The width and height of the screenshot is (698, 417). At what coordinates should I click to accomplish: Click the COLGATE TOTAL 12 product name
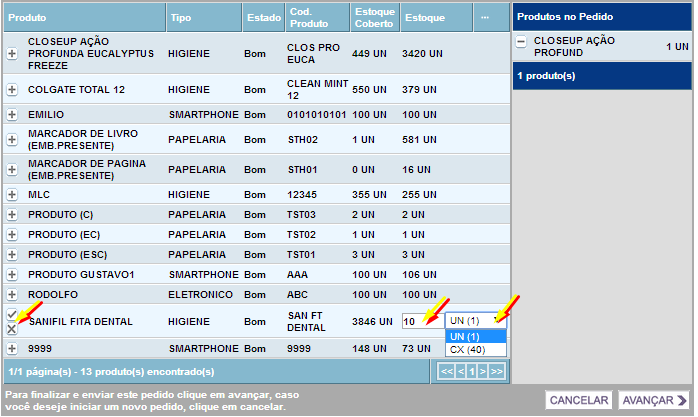[x=76, y=89]
